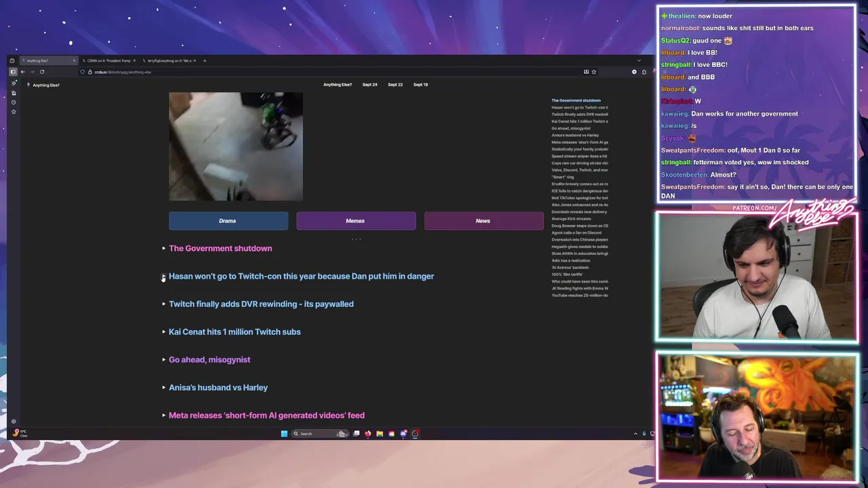Open the tab list chevron at top right
Screen dimensions: 868x488
coord(639,60)
